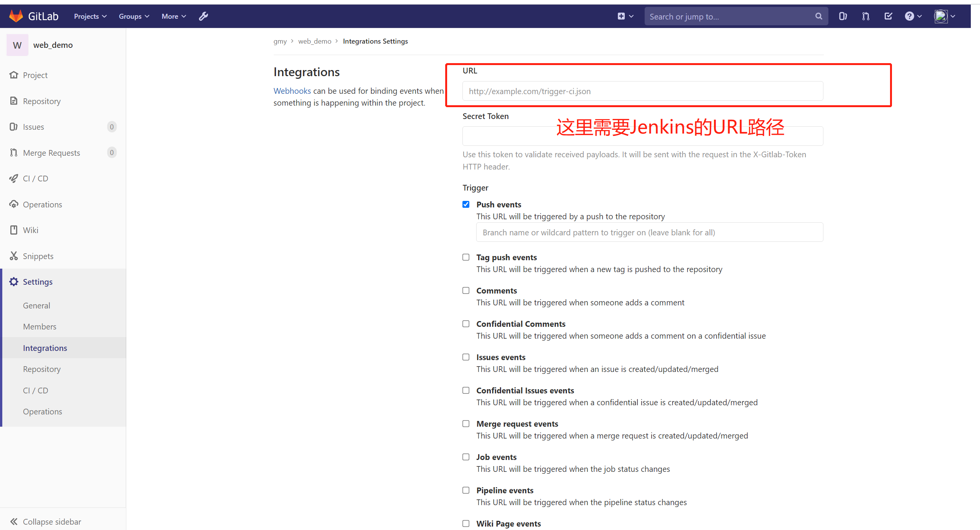Click the user avatar image

[941, 16]
